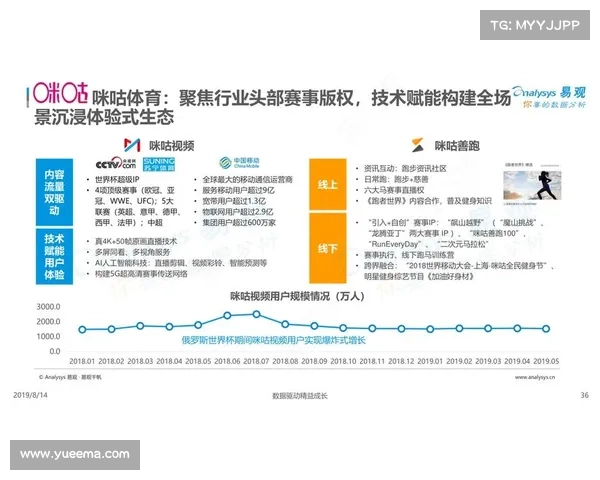Click the bullet 六大马赛事直播权
This screenshot has height=480, width=600.
tap(394, 190)
